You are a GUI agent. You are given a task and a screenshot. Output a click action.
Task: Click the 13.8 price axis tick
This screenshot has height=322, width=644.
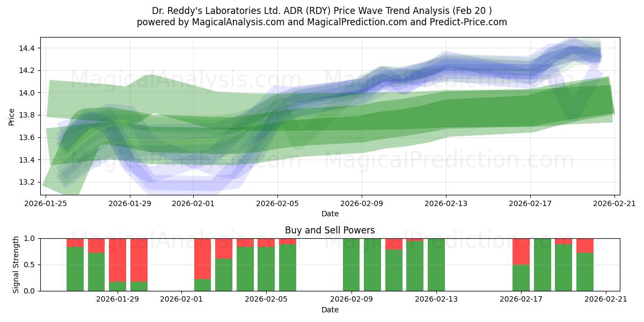click(x=27, y=115)
